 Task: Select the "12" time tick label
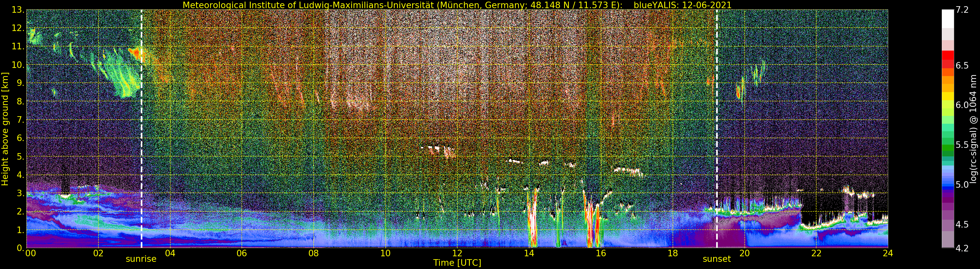click(x=457, y=253)
